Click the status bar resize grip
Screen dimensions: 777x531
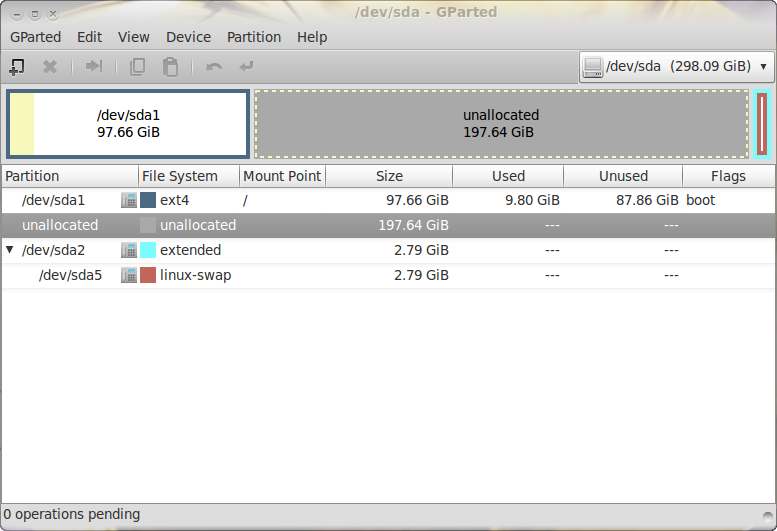tap(769, 517)
